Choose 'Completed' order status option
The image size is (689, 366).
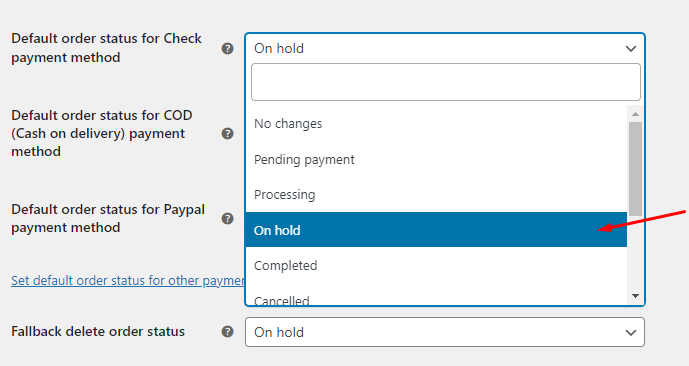tap(436, 265)
